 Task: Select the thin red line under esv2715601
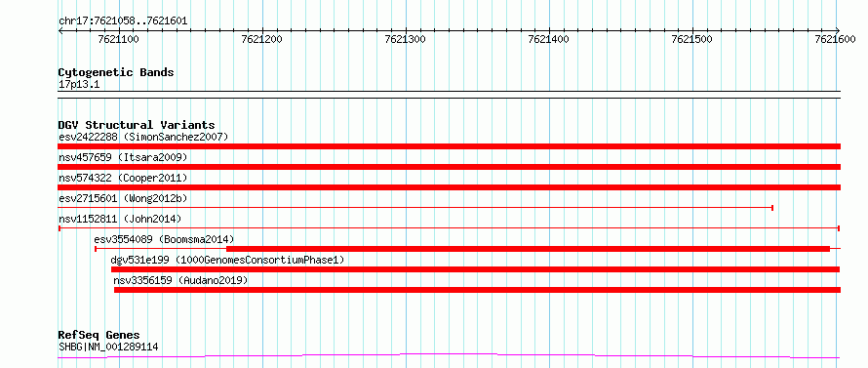pyautogui.click(x=415, y=208)
